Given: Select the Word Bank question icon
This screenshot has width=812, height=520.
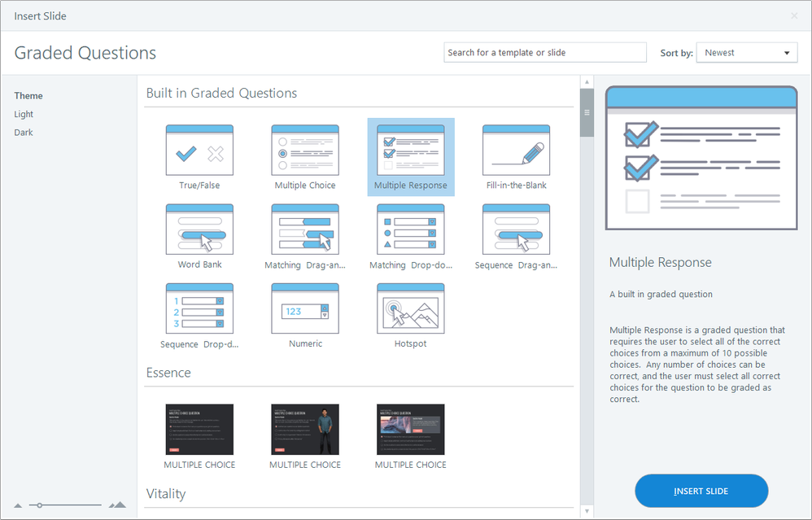Looking at the screenshot, I should click(x=199, y=229).
